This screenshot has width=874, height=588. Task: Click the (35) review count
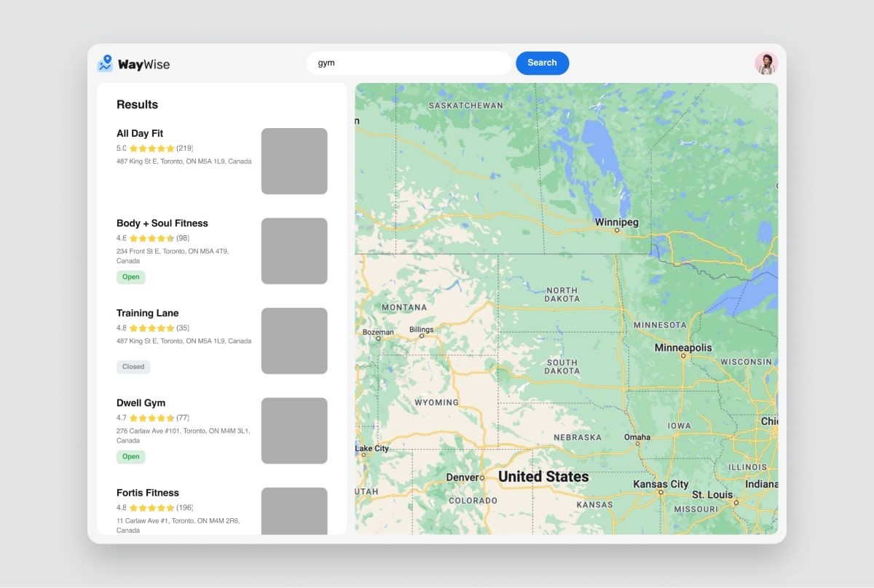(x=183, y=328)
